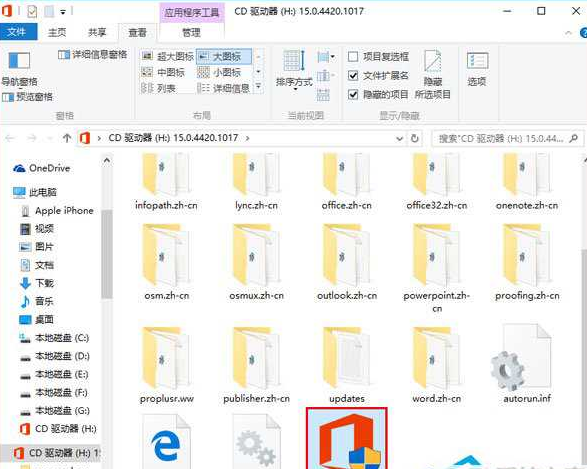587x469 pixels.
Task: Select 本地磁盘 (D:) in the sidebar
Action: point(55,356)
